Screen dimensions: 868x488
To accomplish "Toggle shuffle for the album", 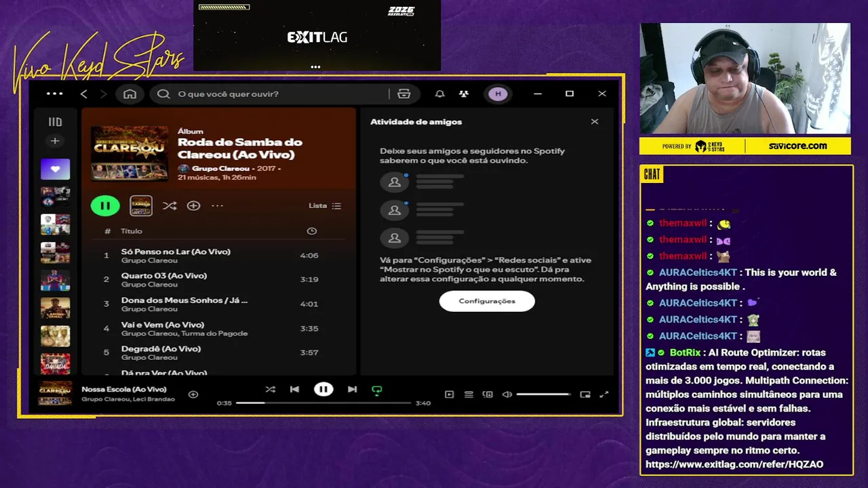I will point(170,205).
